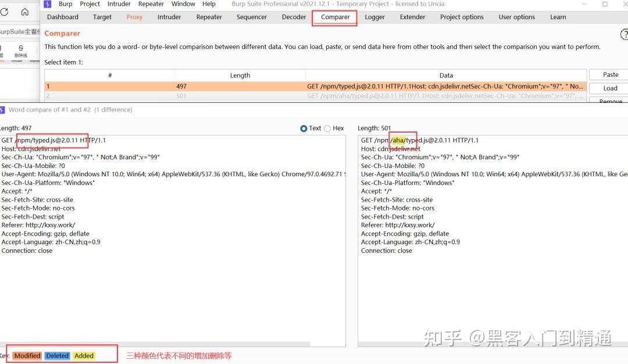The width and height of the screenshot is (628, 364).
Task: Open the Burp menu
Action: [x=65, y=4]
